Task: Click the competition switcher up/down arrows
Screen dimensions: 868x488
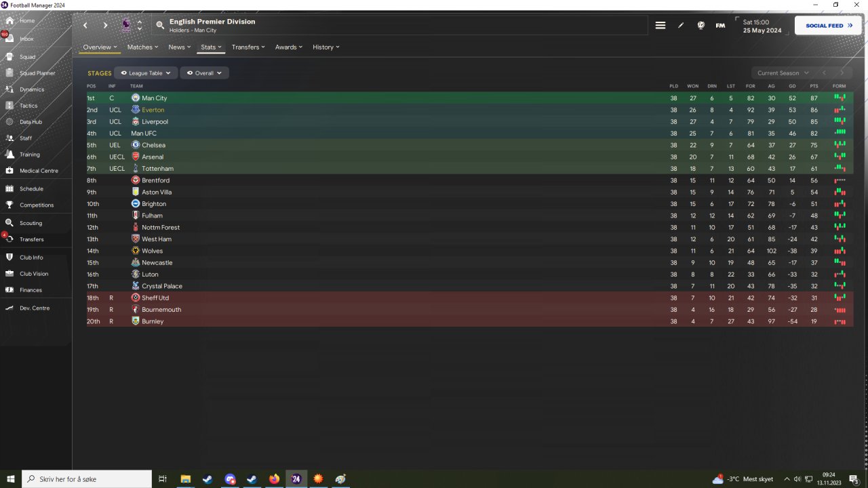Action: (139, 25)
